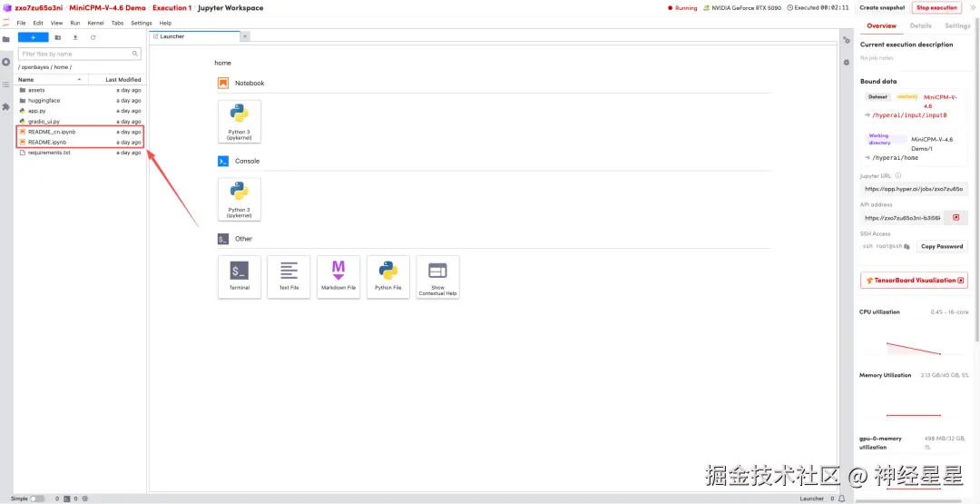Click the kernel count icon in status bar
Viewport: 980px width, 504px height.
tap(85, 499)
